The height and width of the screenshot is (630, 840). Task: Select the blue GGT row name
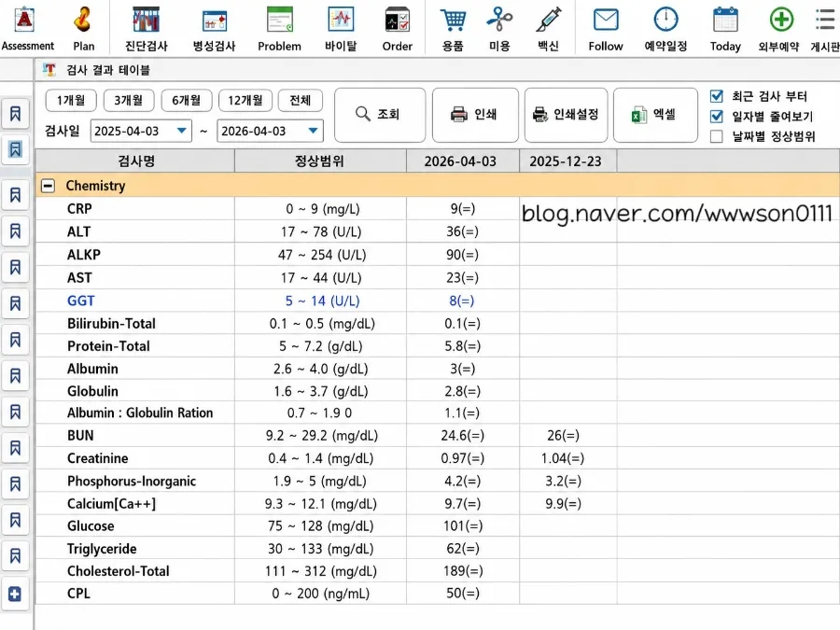pyautogui.click(x=81, y=301)
